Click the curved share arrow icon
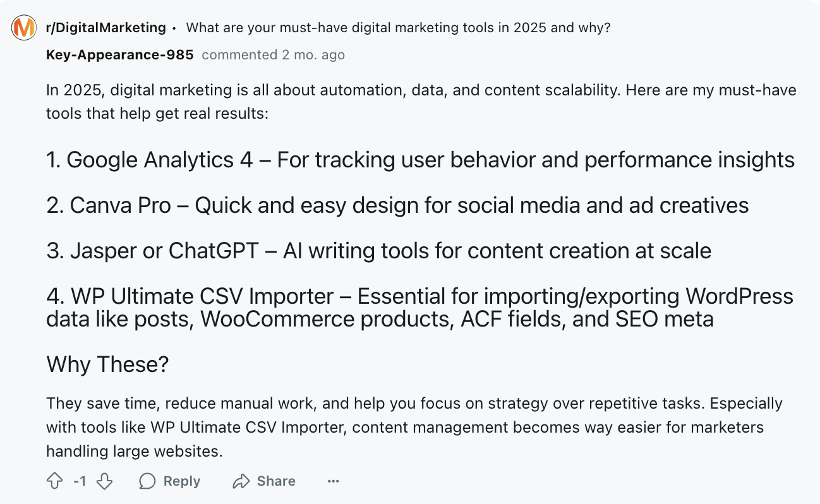The width and height of the screenshot is (820, 504). click(x=241, y=481)
